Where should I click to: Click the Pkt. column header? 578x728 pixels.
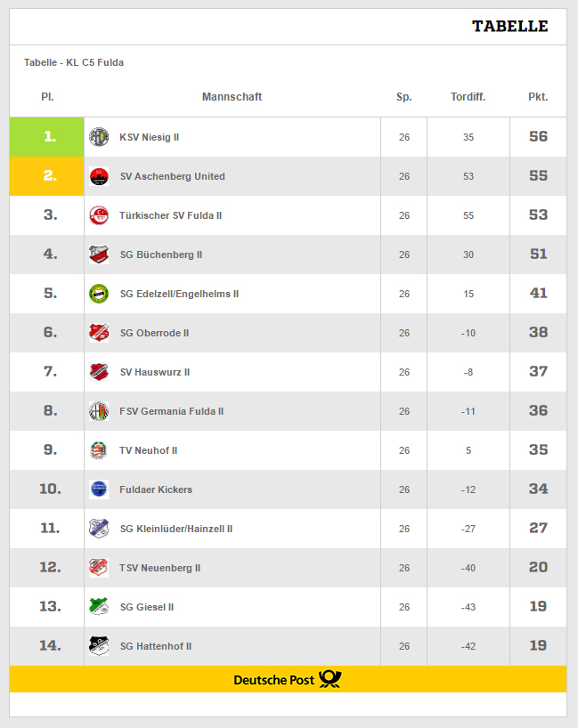(x=538, y=97)
